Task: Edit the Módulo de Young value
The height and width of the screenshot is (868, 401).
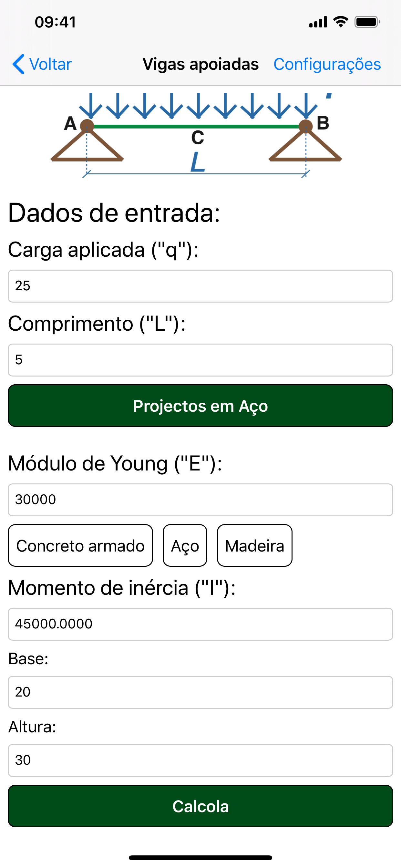Action: 200,500
